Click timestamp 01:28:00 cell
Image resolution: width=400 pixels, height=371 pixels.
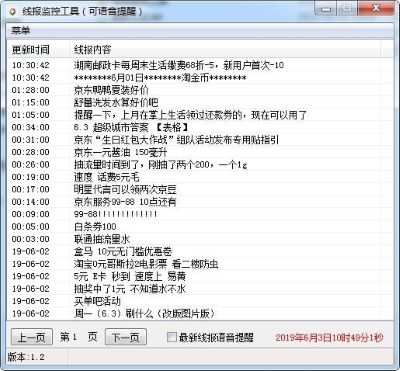tap(31, 90)
